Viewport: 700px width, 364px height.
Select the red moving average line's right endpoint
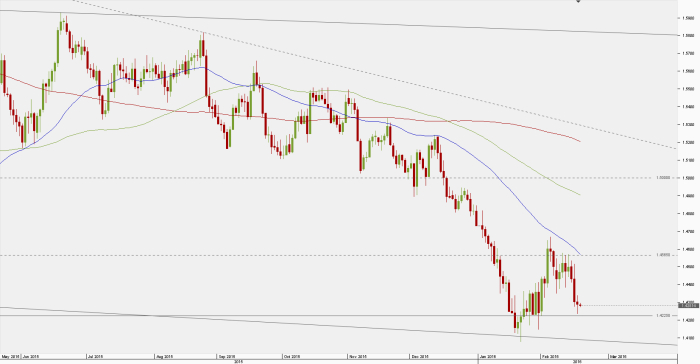[580, 142]
